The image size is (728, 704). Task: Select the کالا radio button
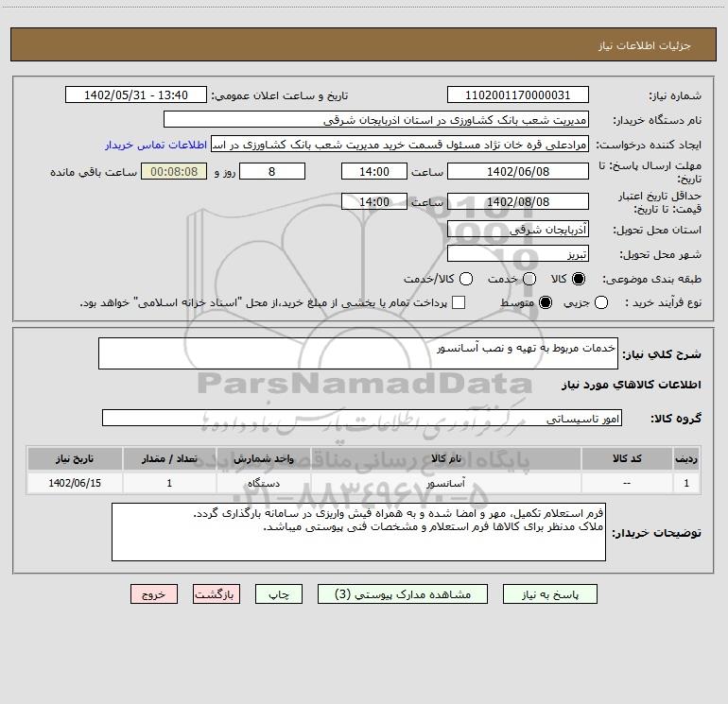pyautogui.click(x=579, y=279)
